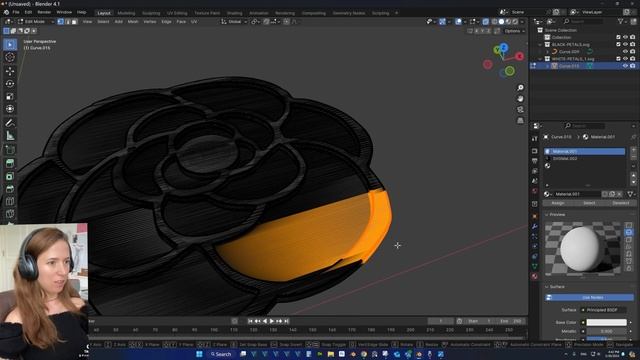Click the pan view hand icon
Screen dimensions: 640x360
coord(520,99)
